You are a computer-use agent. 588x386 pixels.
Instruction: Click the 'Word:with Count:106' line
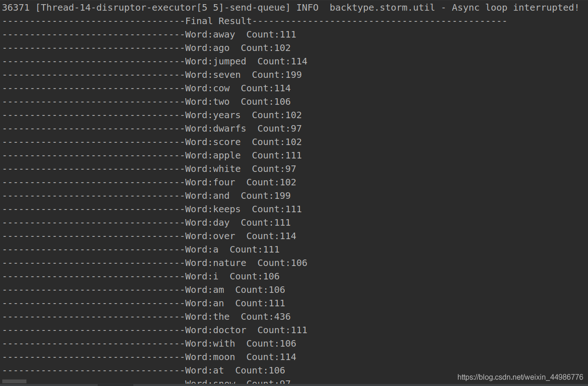[x=149, y=343]
